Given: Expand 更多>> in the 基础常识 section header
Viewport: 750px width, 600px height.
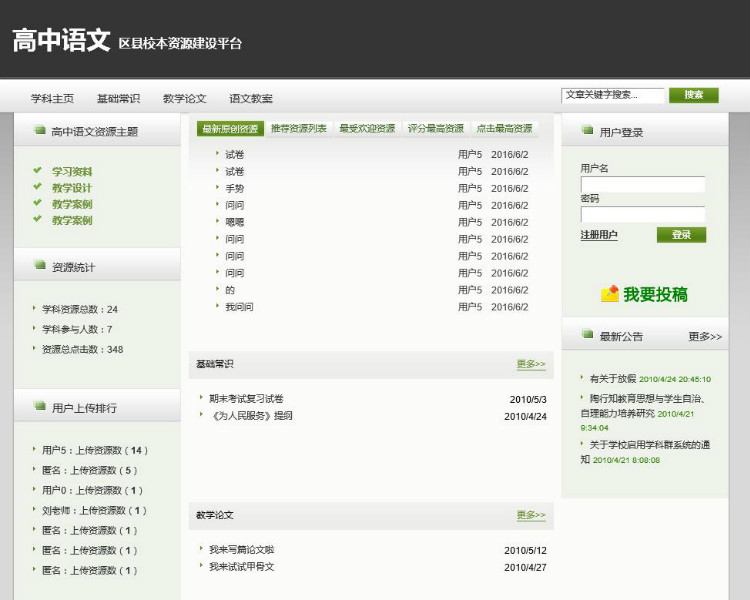Looking at the screenshot, I should click(x=531, y=364).
